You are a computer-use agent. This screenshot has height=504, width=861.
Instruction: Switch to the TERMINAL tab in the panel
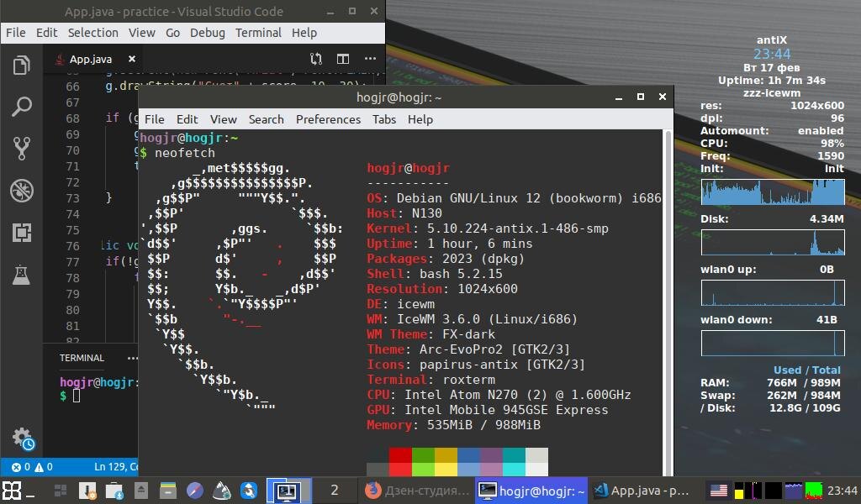click(x=81, y=358)
